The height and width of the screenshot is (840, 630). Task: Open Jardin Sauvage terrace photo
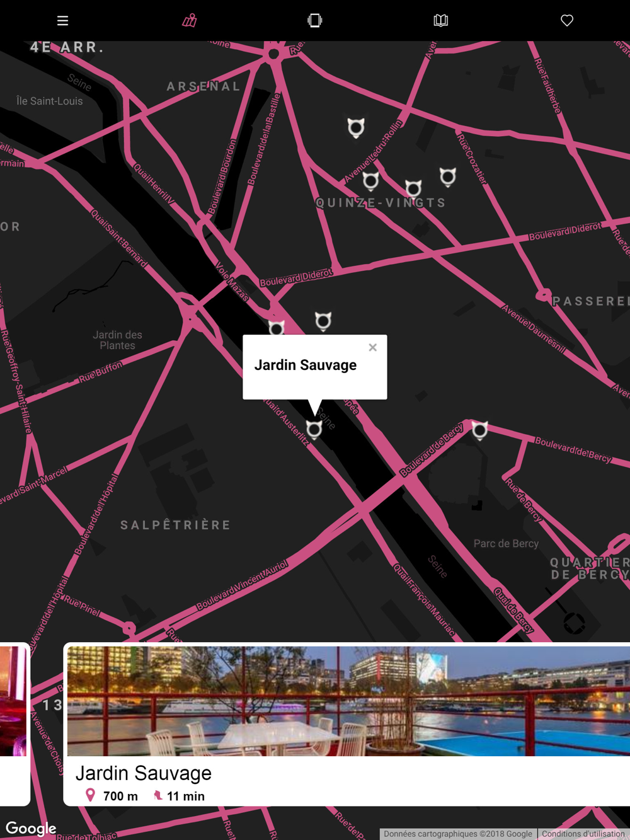coord(348,701)
